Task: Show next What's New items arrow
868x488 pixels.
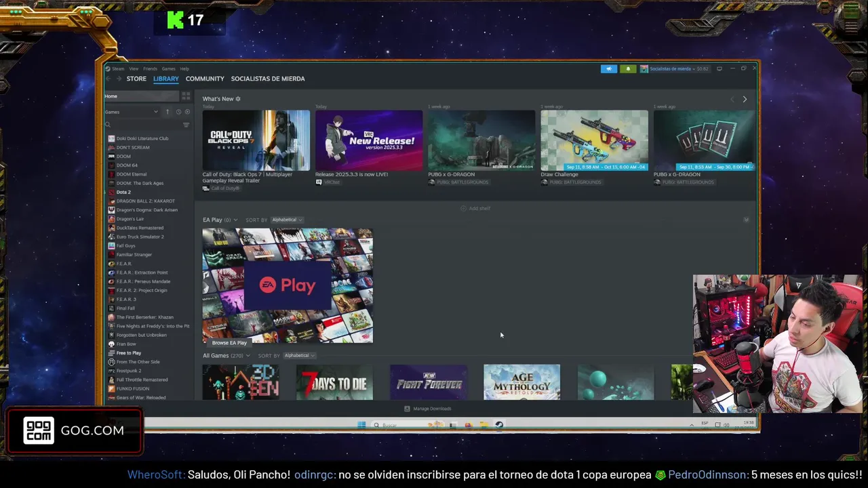Action: (x=745, y=100)
